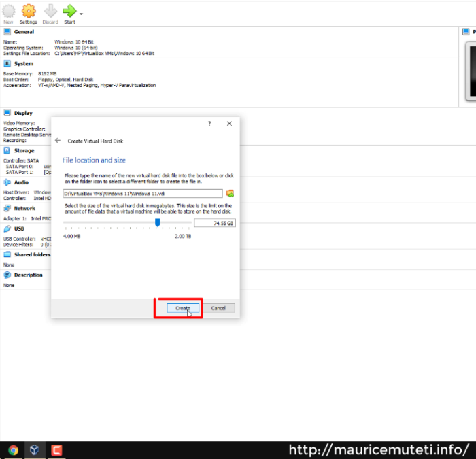Open the Storage settings heading
The image size is (476, 459).
24,150
